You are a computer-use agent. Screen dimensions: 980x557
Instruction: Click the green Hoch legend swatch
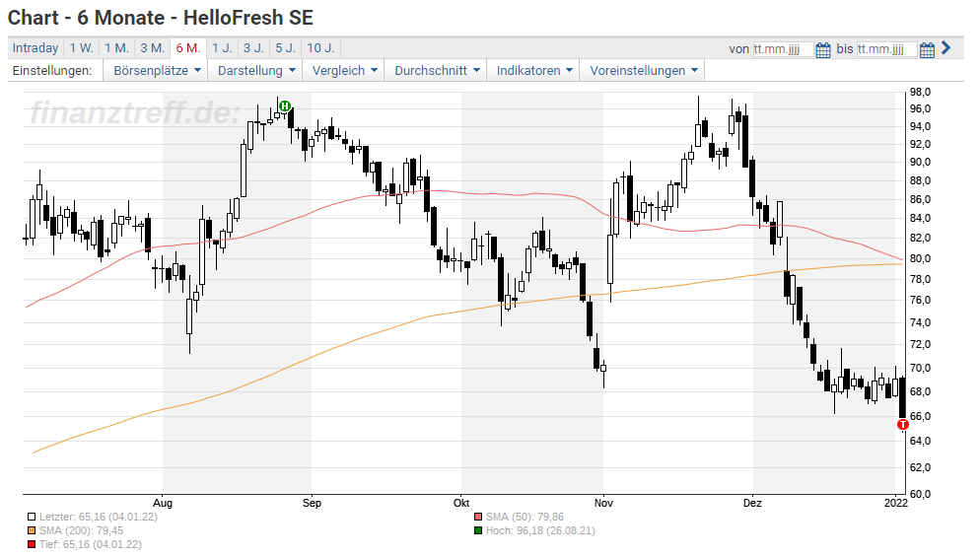coord(478,530)
